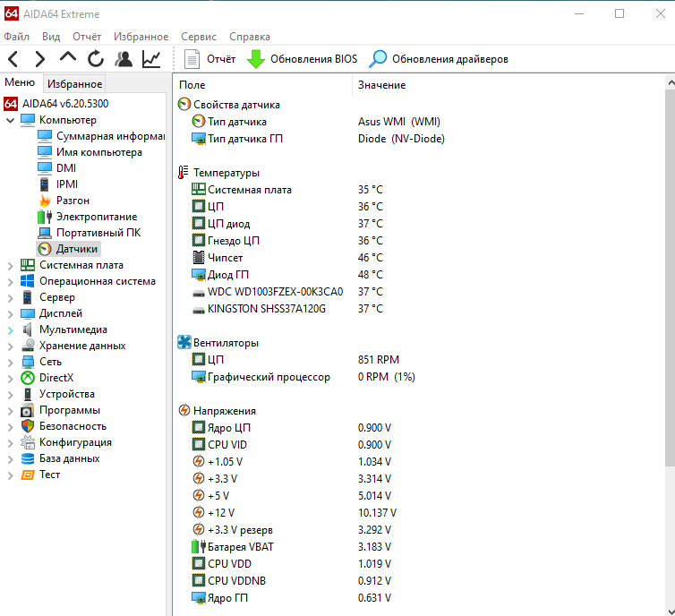Select Разгон in the tree

[73, 201]
